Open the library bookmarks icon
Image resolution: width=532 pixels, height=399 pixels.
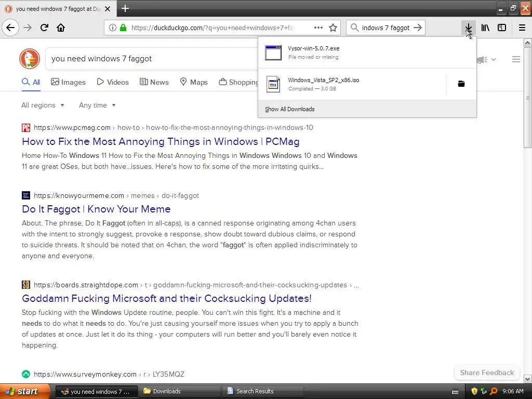[485, 28]
